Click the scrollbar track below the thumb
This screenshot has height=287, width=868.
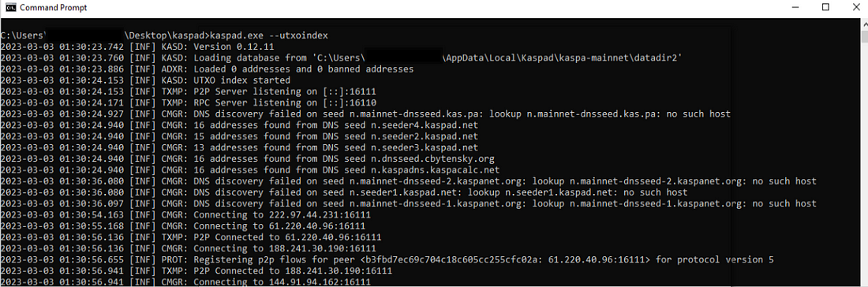tap(863, 166)
